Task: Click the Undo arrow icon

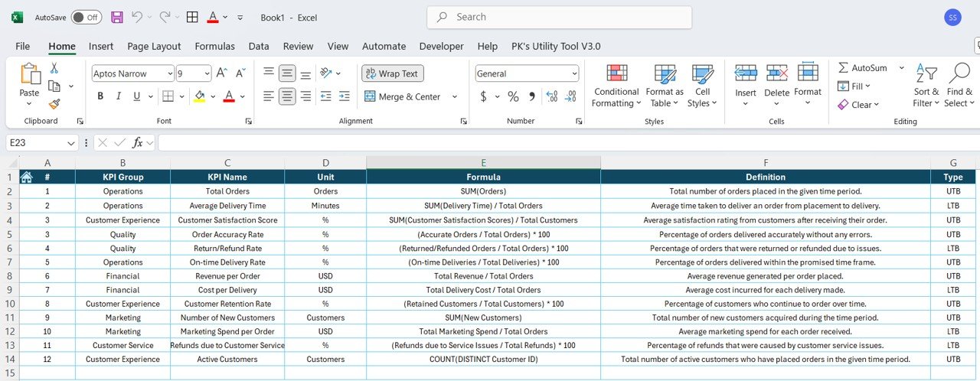Action: [137, 17]
